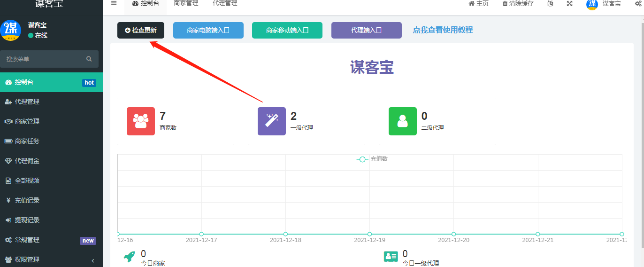The width and height of the screenshot is (644, 267).
Task: Open 商家任务 in the sidebar
Action: pos(52,141)
